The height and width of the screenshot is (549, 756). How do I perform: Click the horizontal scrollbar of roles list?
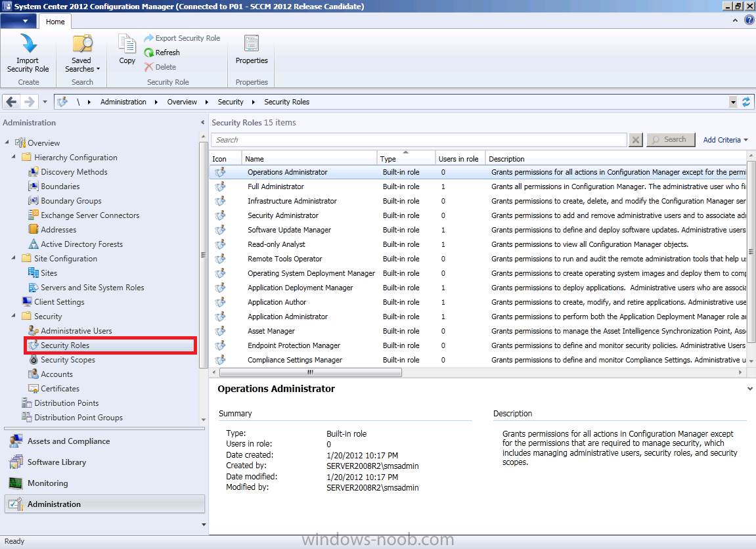310,372
